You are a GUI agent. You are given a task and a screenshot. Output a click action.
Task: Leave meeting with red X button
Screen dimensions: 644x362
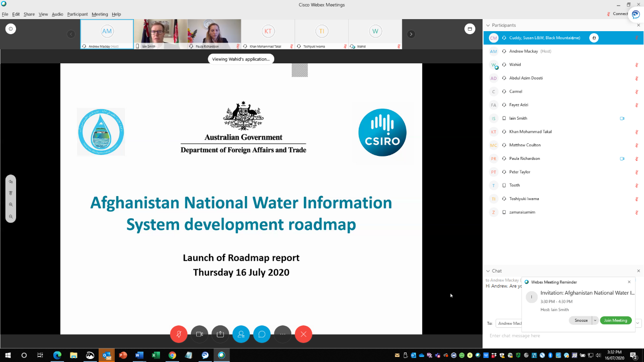pos(303,334)
